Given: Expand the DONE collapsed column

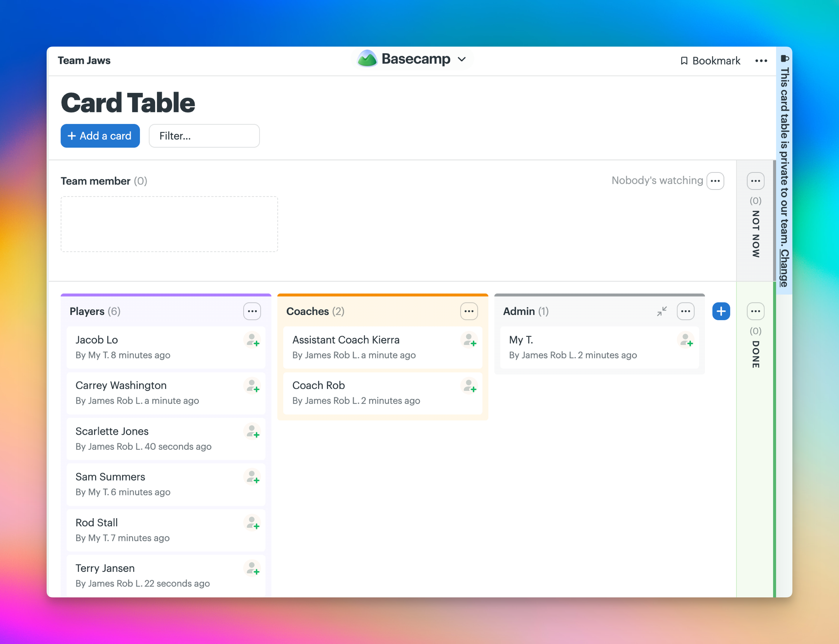Looking at the screenshot, I should (x=755, y=354).
